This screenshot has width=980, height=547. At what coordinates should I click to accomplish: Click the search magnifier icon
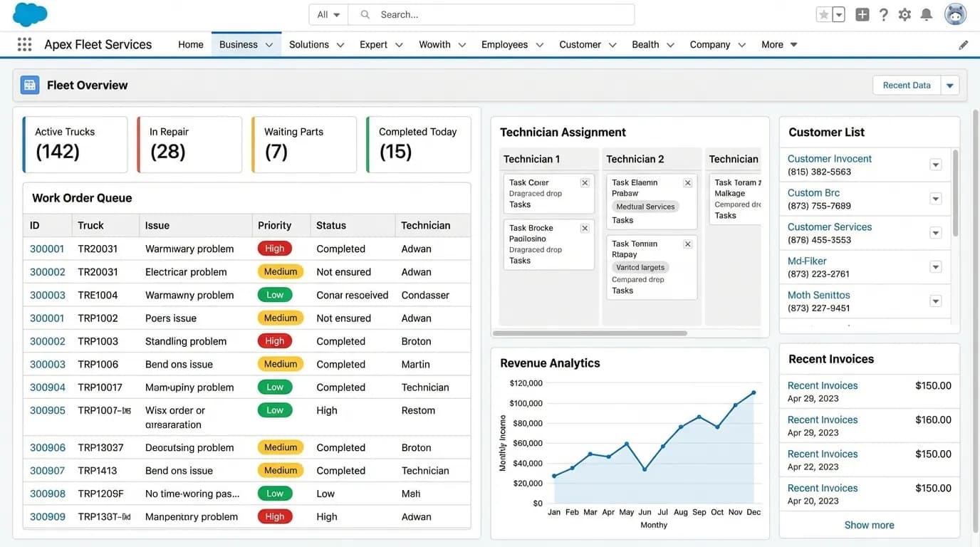[x=365, y=14]
